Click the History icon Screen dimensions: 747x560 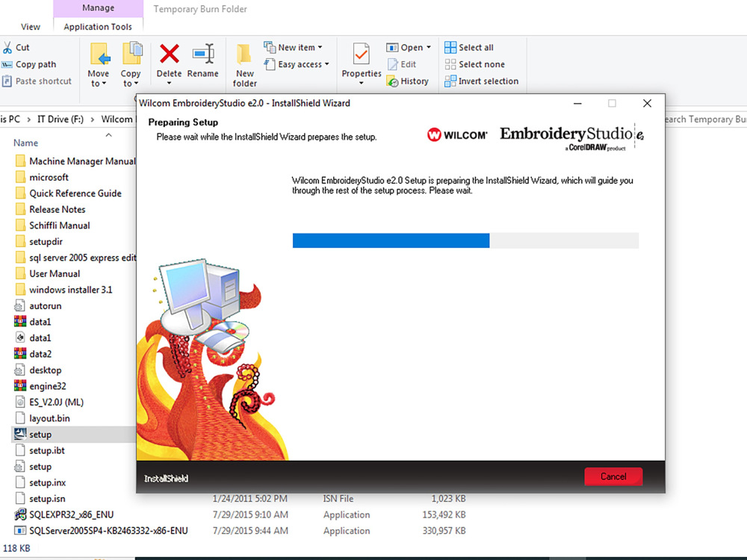tap(409, 81)
